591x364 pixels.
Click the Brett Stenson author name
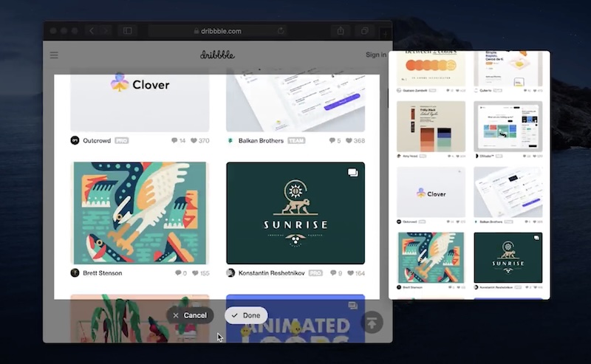click(103, 273)
